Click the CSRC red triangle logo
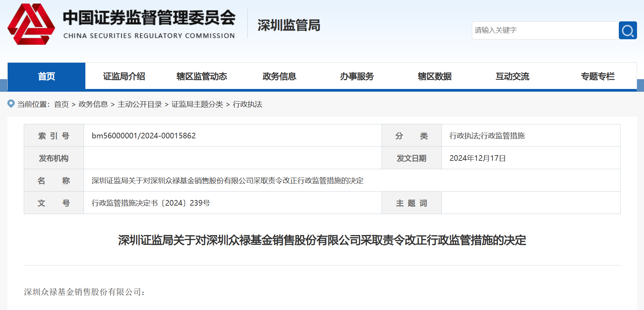The image size is (644, 310). point(31,24)
